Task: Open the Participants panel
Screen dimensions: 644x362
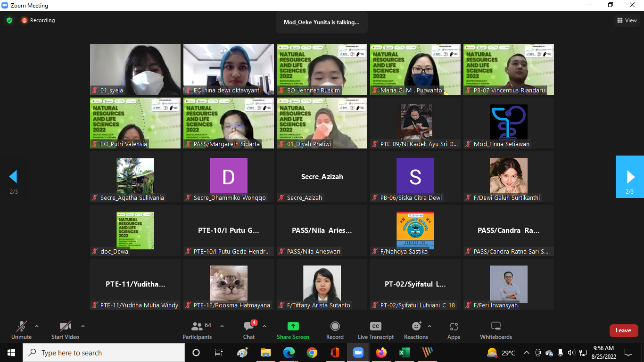Action: 197,330
